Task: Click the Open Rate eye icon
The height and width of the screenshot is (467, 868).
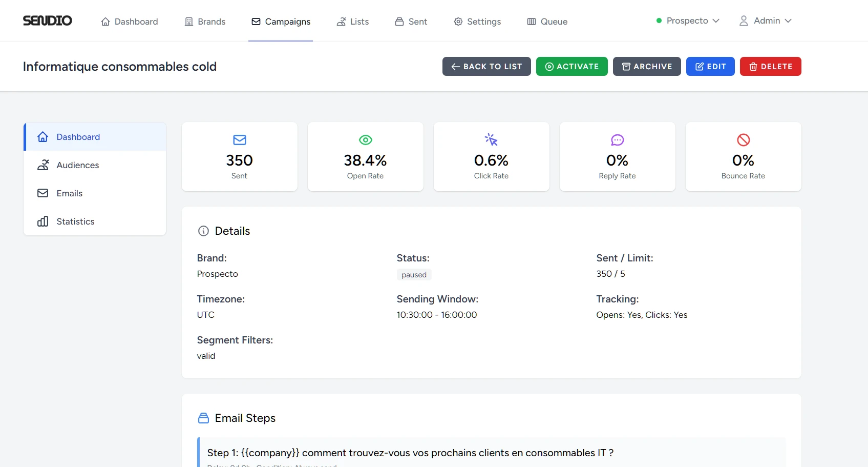Action: click(x=366, y=140)
